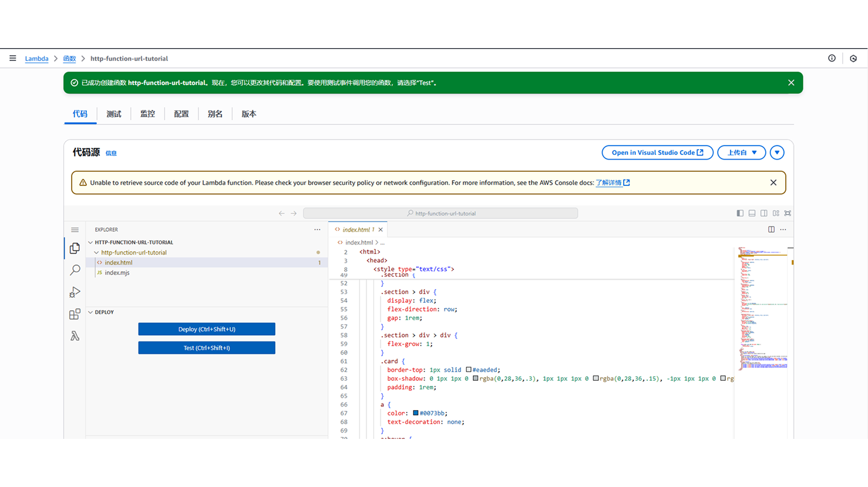The image size is (868, 487).
Task: Click the #0073bb color swatch in code
Action: [416, 413]
